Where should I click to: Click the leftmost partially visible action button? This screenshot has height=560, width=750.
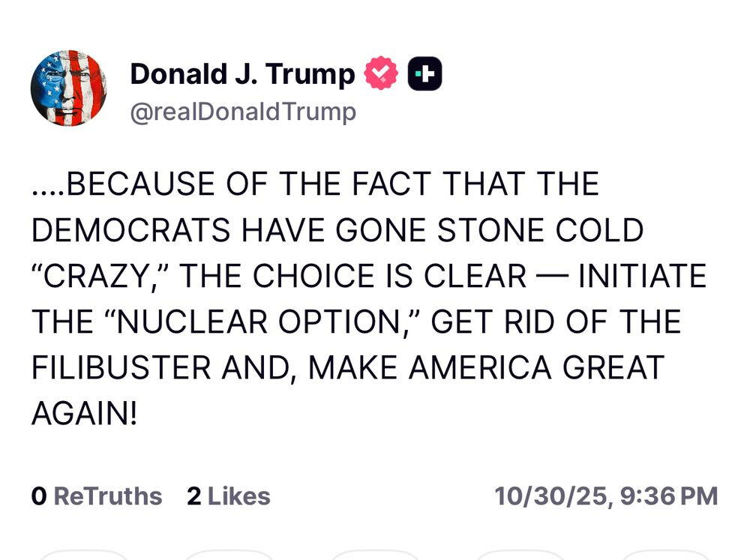pyautogui.click(x=82, y=555)
